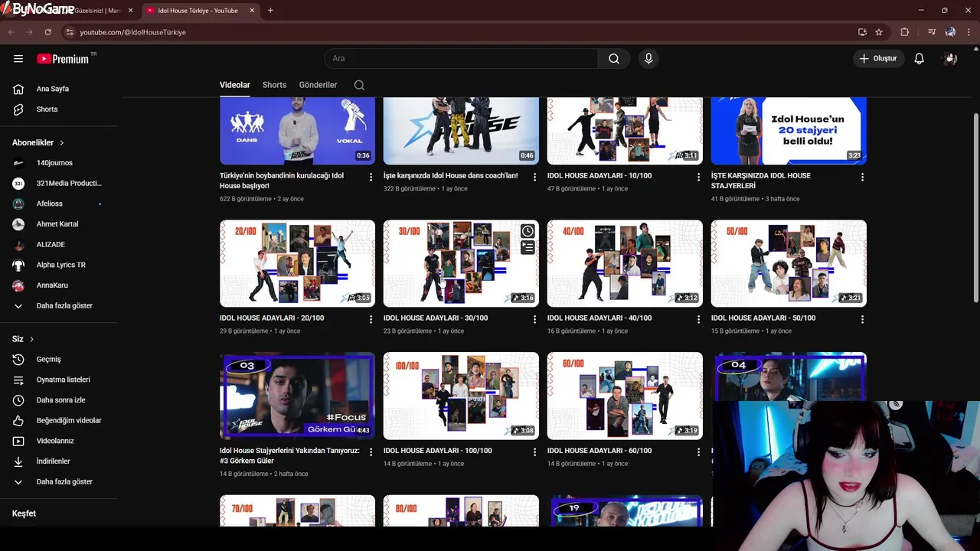Open options menu for IDOL HOUSE ADAYLARI - 10/100

(698, 177)
